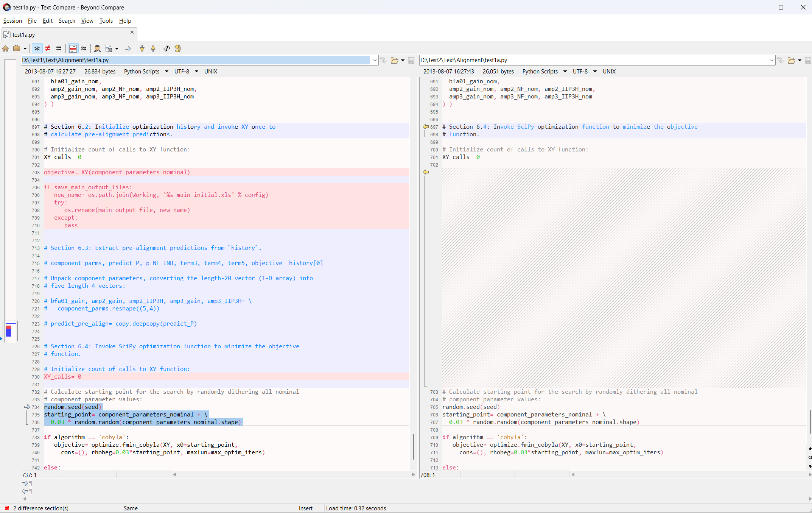Open the Help menu
The width and height of the screenshot is (812, 513).
pyautogui.click(x=125, y=21)
